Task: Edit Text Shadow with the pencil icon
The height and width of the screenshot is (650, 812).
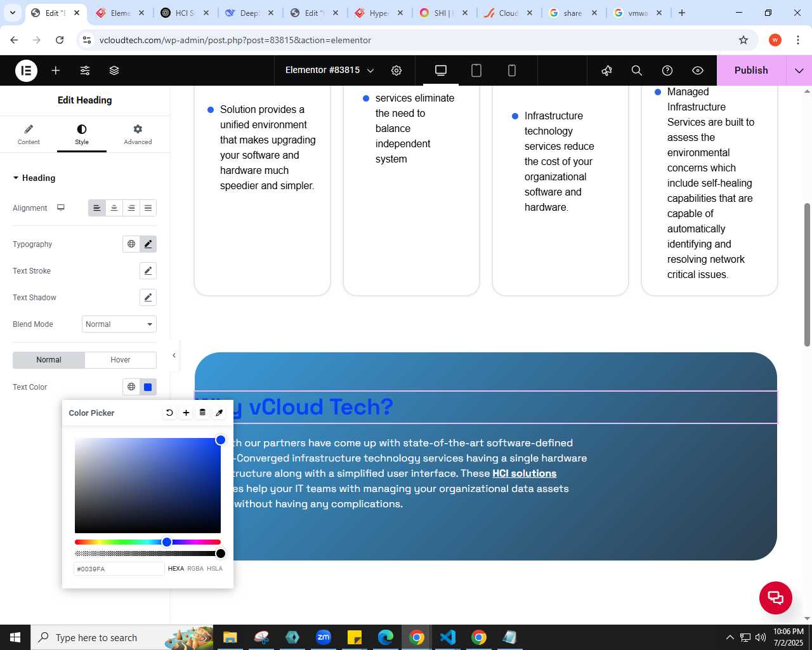Action: pyautogui.click(x=148, y=297)
